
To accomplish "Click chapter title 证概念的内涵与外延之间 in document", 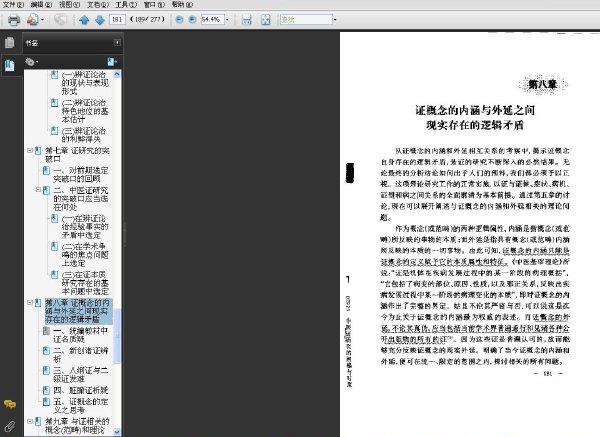I will click(475, 111).
